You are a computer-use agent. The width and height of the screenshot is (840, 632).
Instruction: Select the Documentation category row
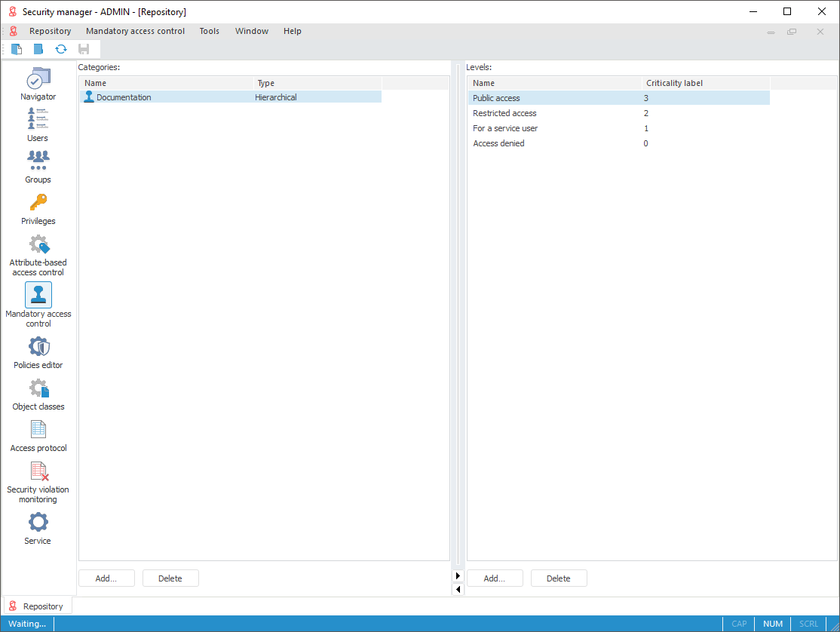click(x=231, y=97)
